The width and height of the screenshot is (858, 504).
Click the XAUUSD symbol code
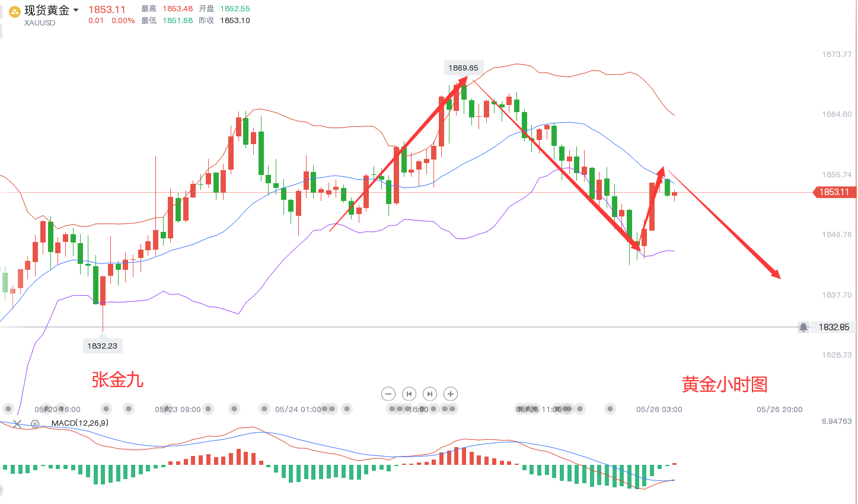click(40, 23)
